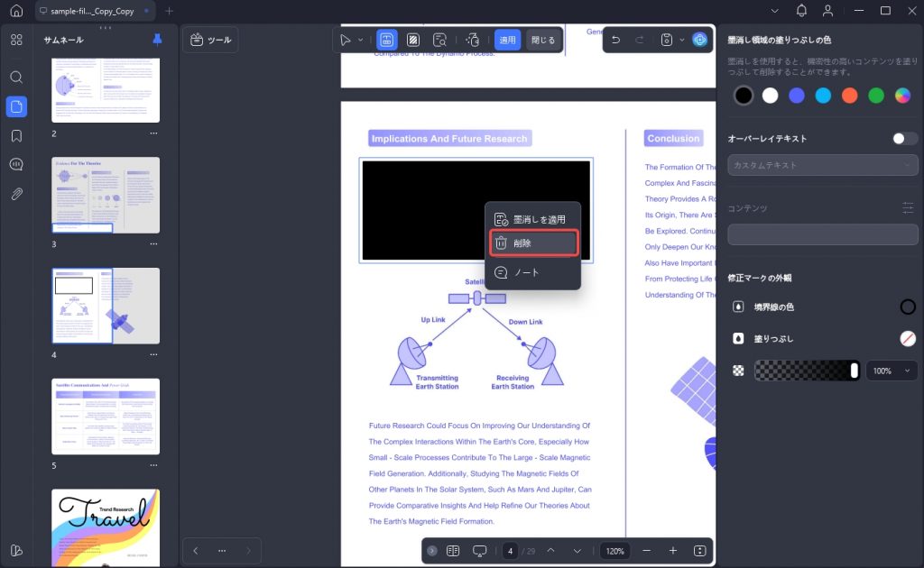The height and width of the screenshot is (568, 924).
Task: Open the notifications bell
Action: (801, 11)
